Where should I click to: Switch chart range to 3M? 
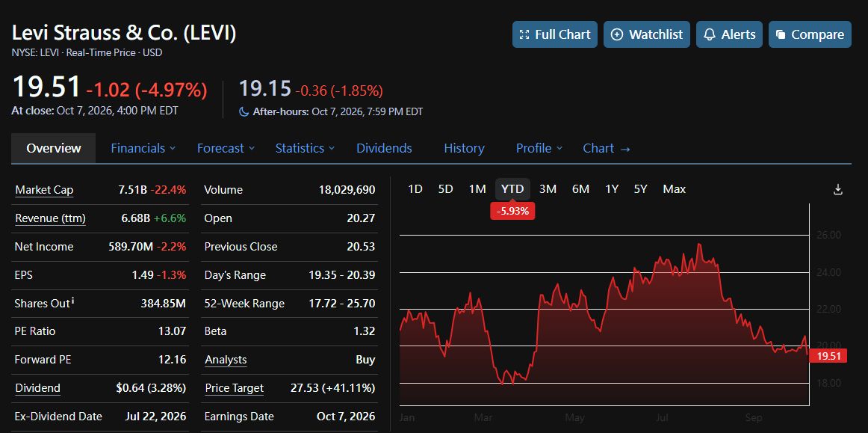548,189
